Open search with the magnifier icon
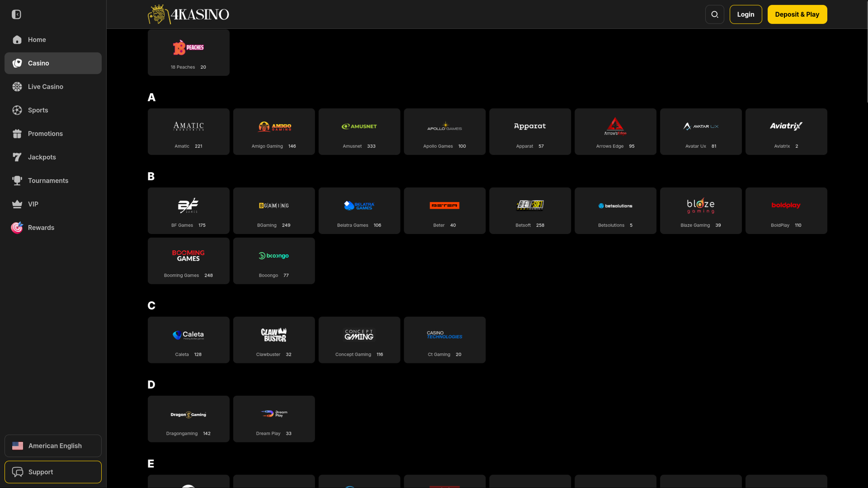 tap(715, 14)
